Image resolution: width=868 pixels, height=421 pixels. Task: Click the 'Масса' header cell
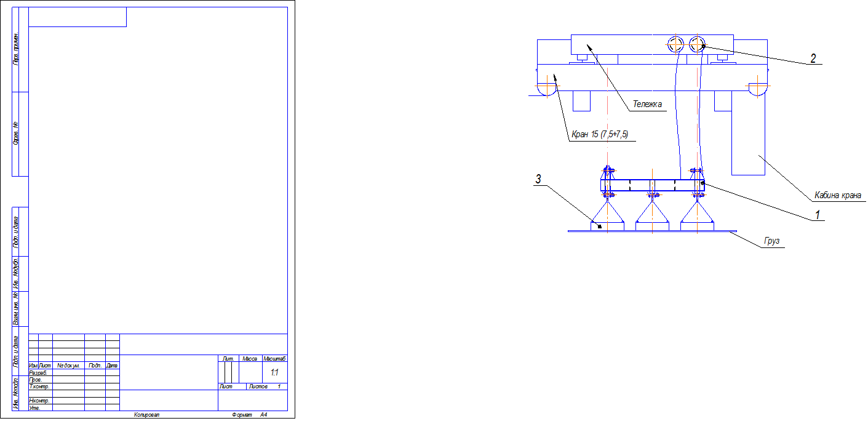coord(250,358)
